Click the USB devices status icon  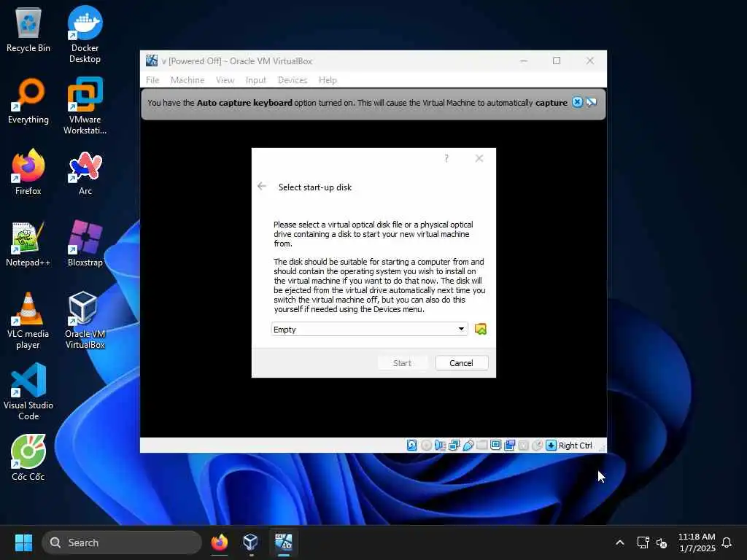[x=468, y=446]
